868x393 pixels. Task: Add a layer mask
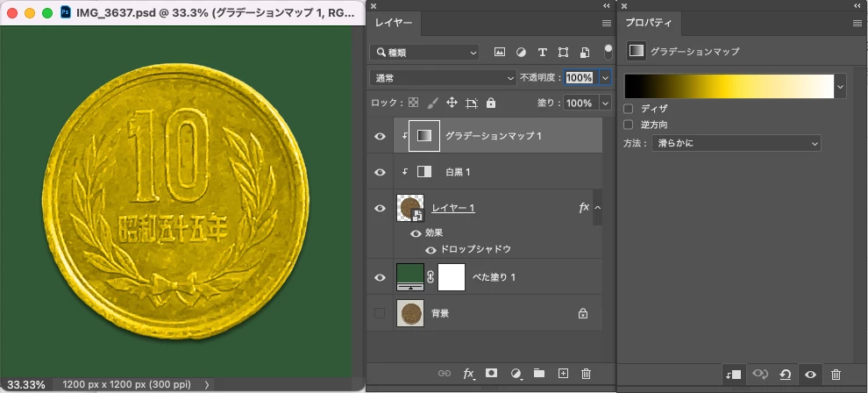click(x=491, y=373)
